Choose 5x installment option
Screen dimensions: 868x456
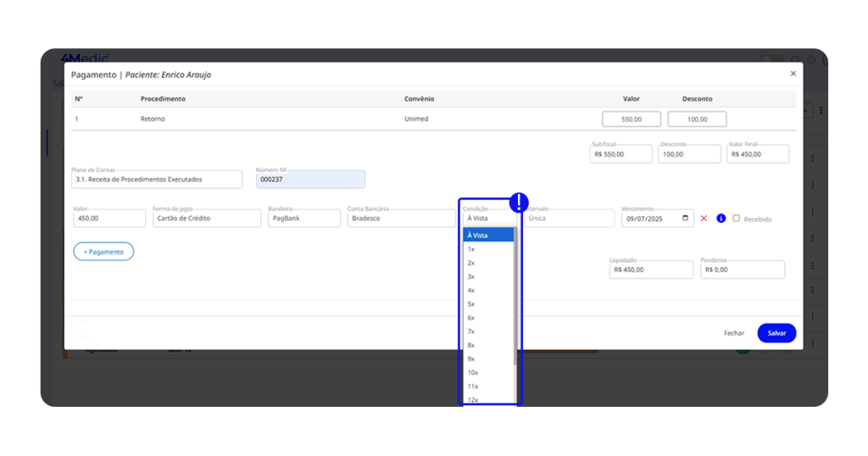pyautogui.click(x=489, y=303)
